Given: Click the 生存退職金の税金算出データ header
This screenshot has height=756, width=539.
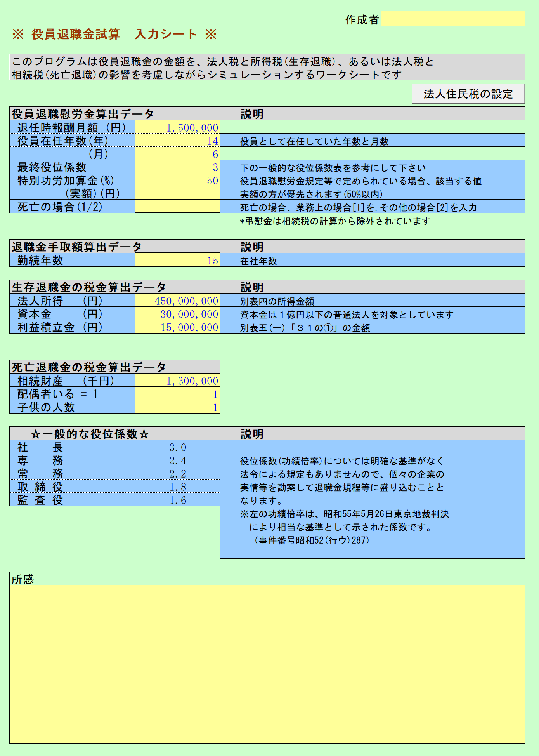Looking at the screenshot, I should 115,287.
